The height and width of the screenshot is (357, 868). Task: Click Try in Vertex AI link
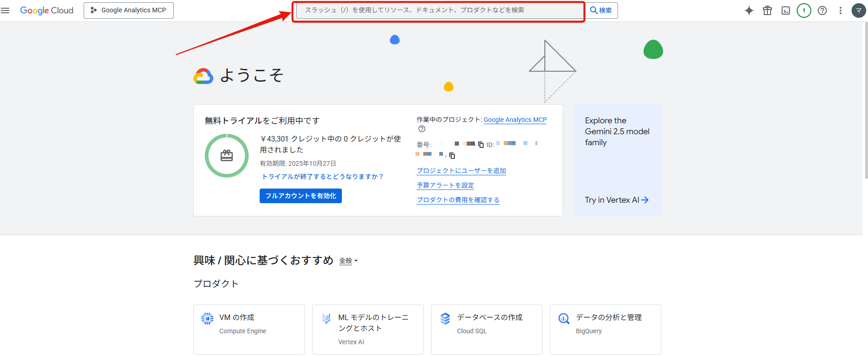[617, 200]
